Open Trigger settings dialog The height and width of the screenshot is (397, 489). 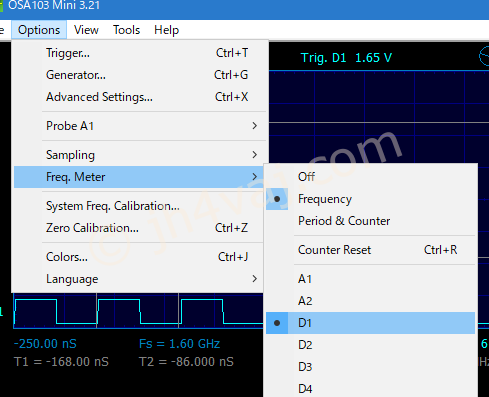[x=140, y=53]
